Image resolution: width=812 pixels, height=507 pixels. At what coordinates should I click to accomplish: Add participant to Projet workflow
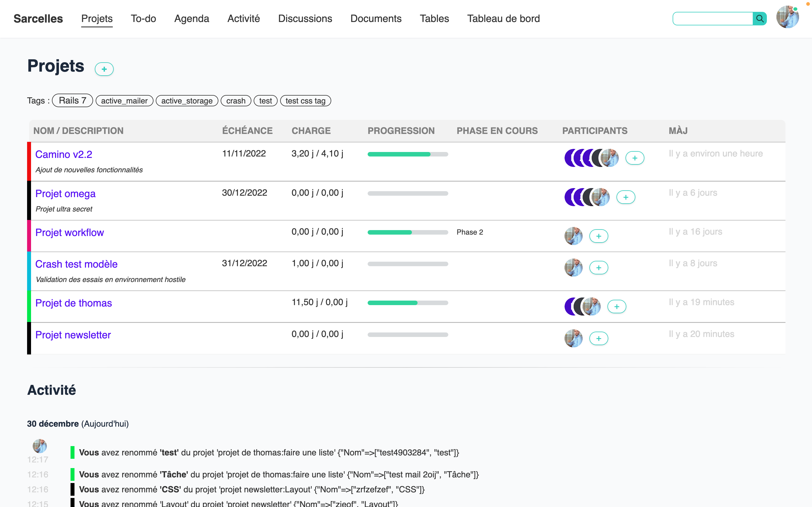coord(598,236)
